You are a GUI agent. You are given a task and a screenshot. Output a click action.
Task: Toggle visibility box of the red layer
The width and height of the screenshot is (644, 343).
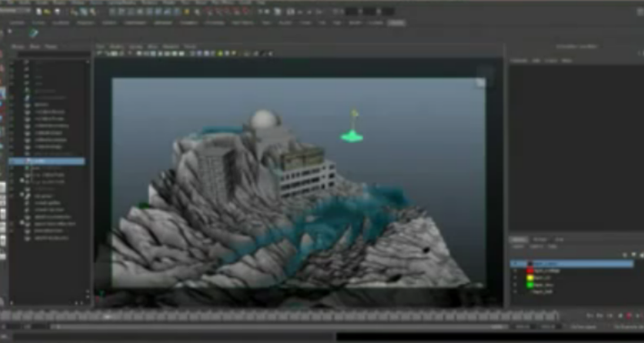click(515, 271)
